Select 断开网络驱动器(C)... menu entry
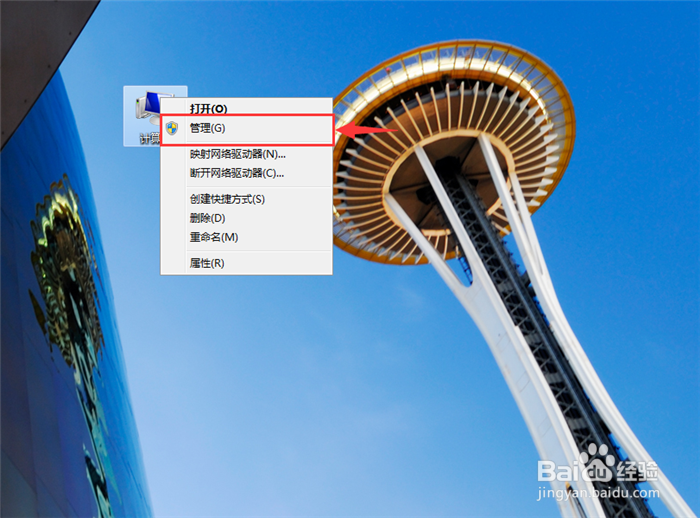The height and width of the screenshot is (518, 700). (x=246, y=173)
